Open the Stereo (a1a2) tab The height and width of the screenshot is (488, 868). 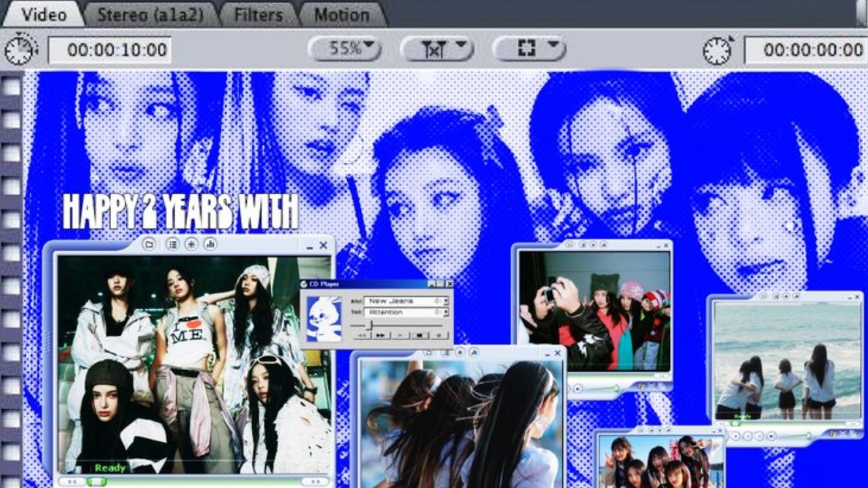pos(150,14)
